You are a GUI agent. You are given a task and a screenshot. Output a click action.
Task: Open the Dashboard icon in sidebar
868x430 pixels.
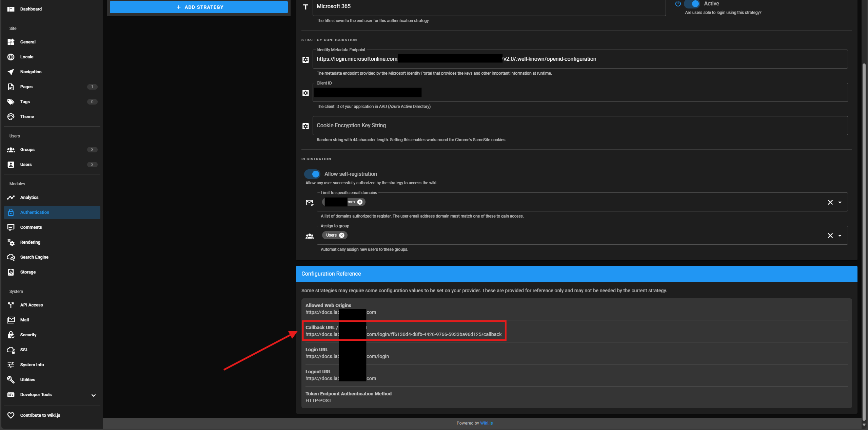click(11, 9)
